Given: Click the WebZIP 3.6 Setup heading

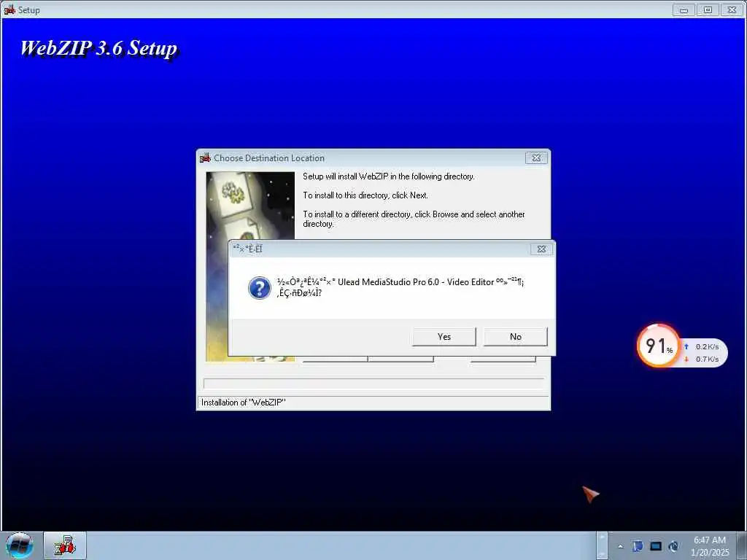Looking at the screenshot, I should coord(99,48).
